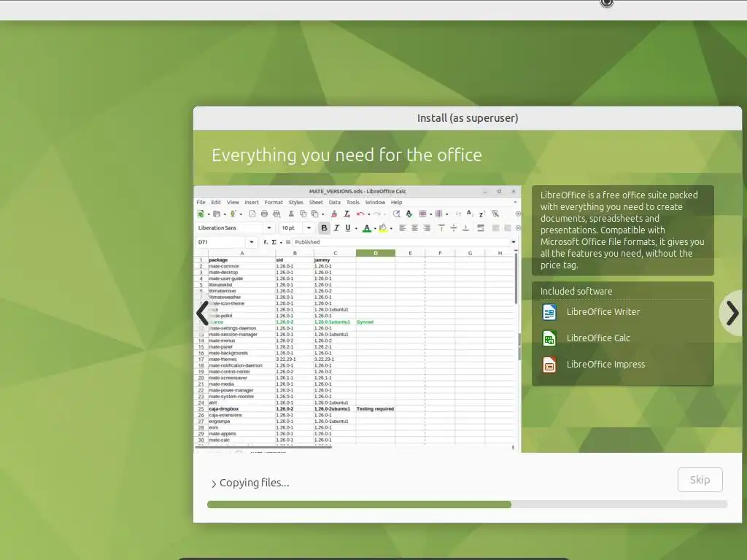Select the LibreOffice Impress label

pos(605,365)
